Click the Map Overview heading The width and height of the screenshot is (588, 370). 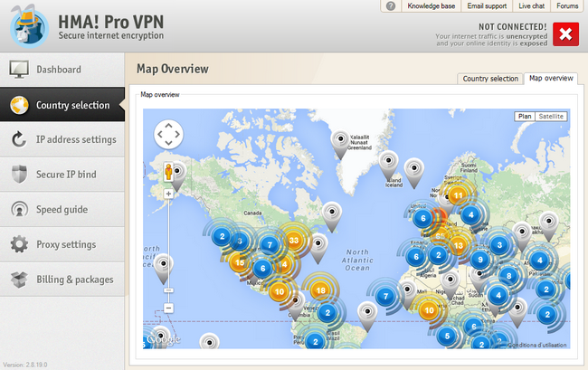[173, 69]
